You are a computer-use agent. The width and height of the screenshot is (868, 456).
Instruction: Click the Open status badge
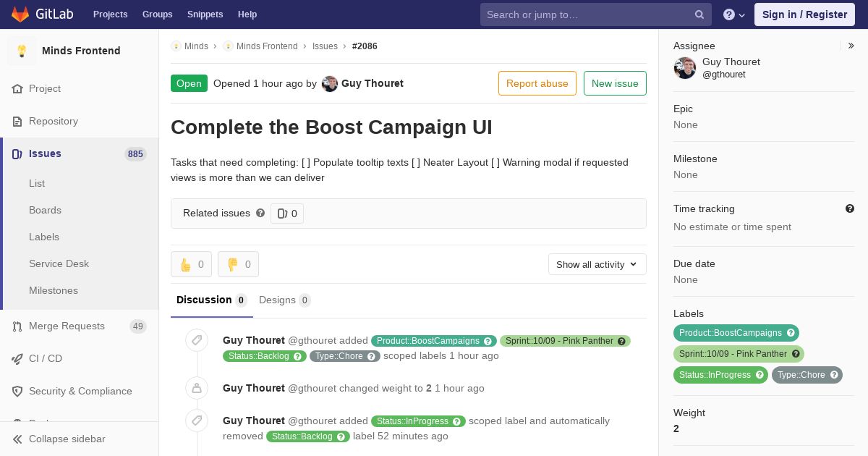click(x=189, y=83)
